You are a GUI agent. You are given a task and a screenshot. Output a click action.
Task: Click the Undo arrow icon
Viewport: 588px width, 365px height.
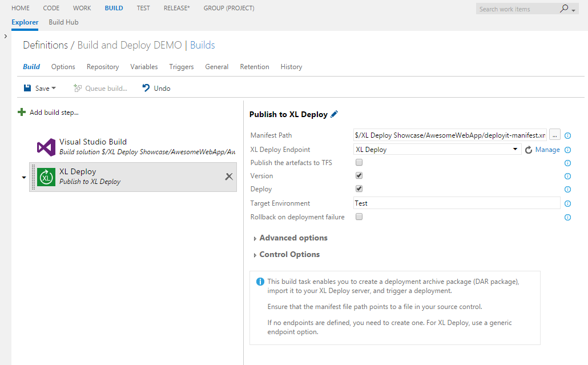point(146,88)
